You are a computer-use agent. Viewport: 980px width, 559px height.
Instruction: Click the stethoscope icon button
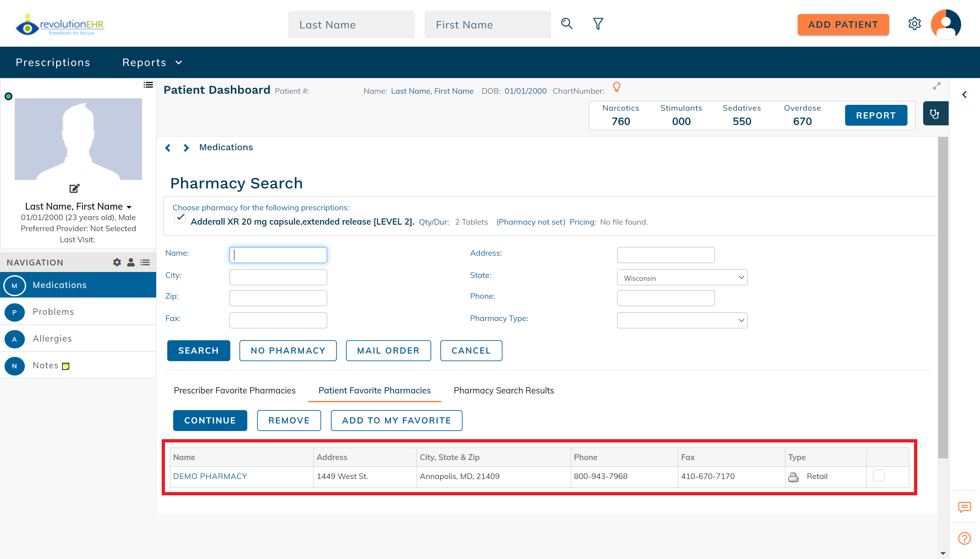coord(935,114)
